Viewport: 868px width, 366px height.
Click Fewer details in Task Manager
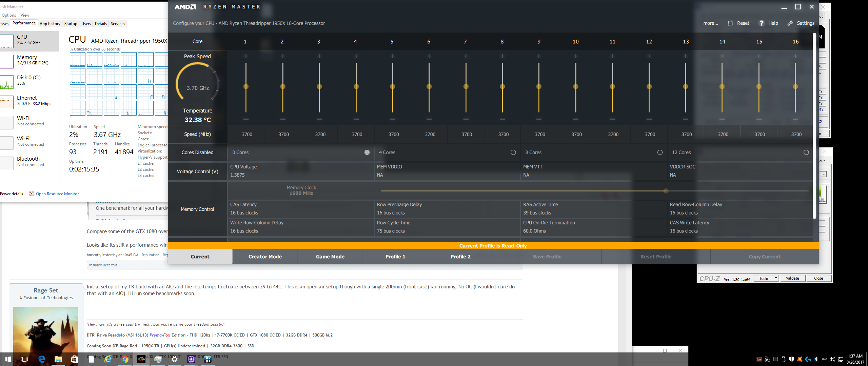coord(12,194)
